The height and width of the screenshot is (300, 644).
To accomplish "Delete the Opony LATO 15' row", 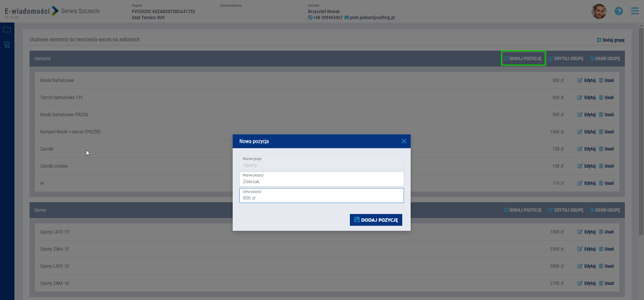I will pyautogui.click(x=606, y=232).
